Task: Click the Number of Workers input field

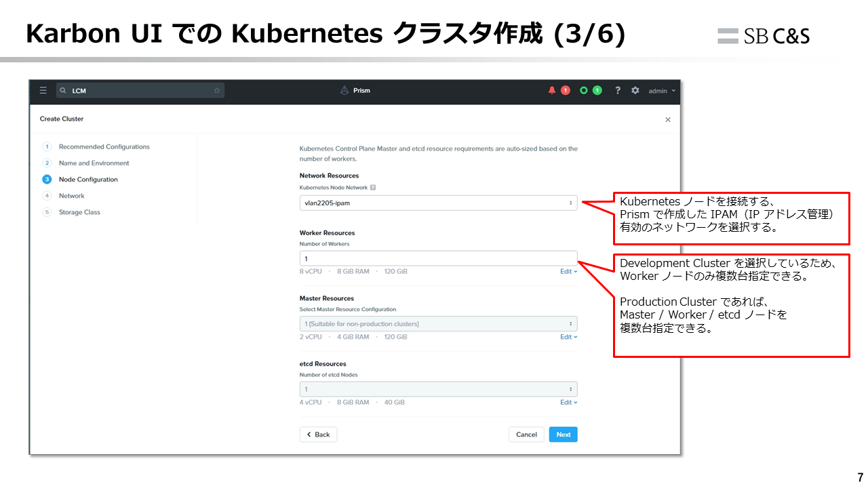Action: (439, 258)
